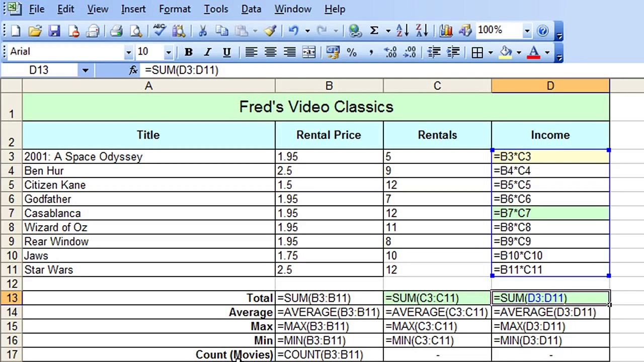The height and width of the screenshot is (362, 644).
Task: Apply the red Font Color
Action: (534, 52)
